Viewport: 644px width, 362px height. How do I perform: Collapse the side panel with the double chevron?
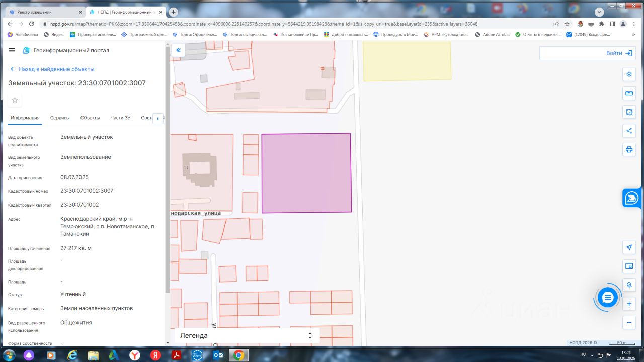point(178,50)
